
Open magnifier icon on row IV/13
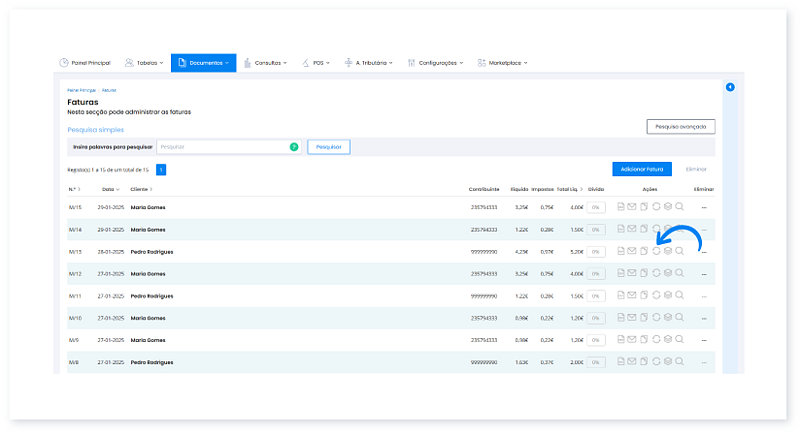pos(680,251)
